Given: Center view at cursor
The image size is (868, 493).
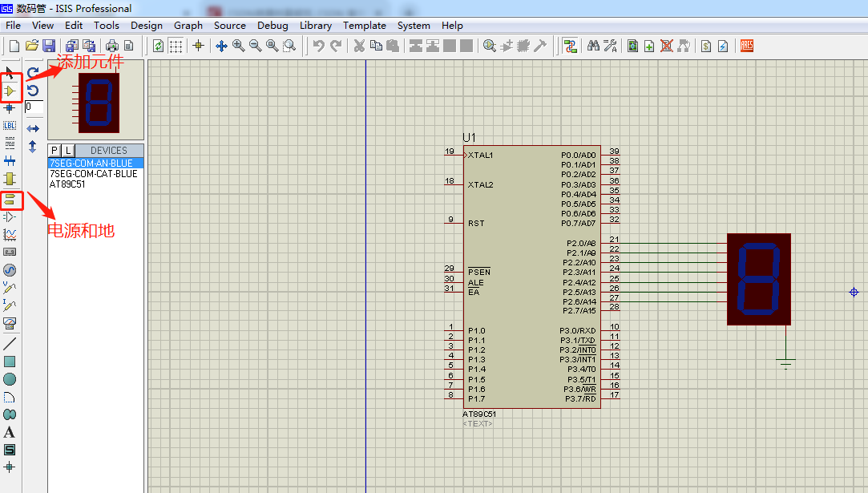Looking at the screenshot, I should pos(221,46).
